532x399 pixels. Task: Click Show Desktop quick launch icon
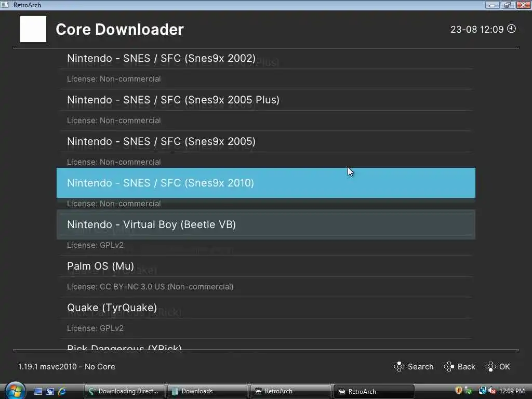37,392
